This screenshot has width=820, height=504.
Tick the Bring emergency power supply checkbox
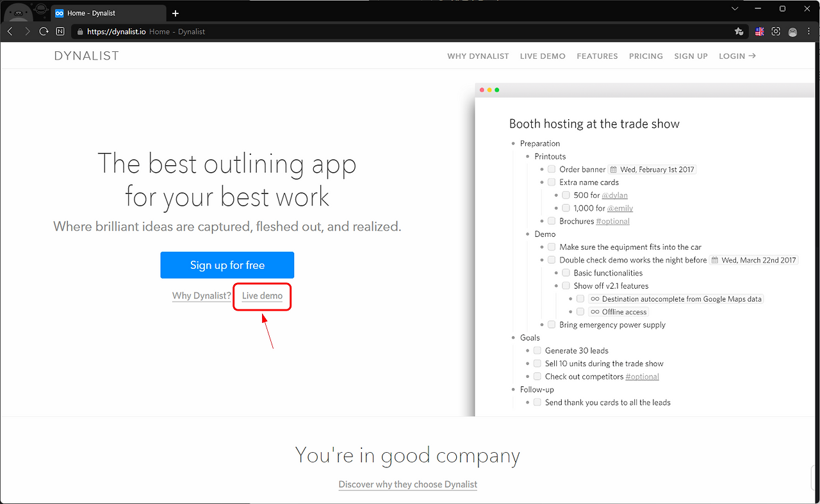click(552, 325)
